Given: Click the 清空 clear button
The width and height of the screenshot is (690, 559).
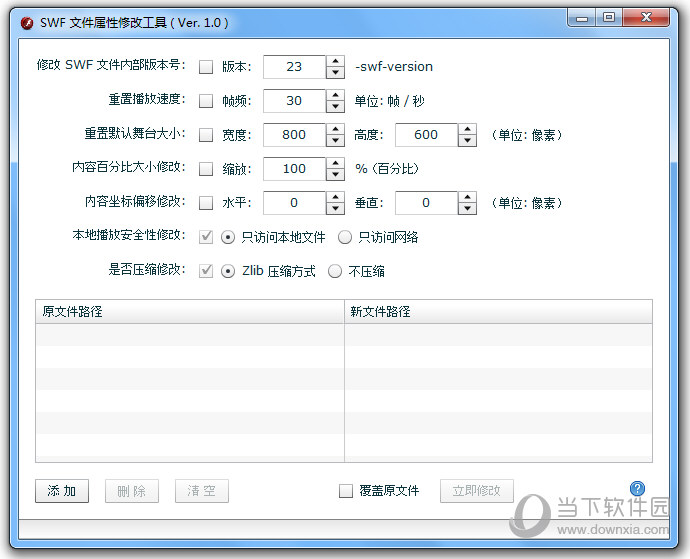Looking at the screenshot, I should coord(202,491).
